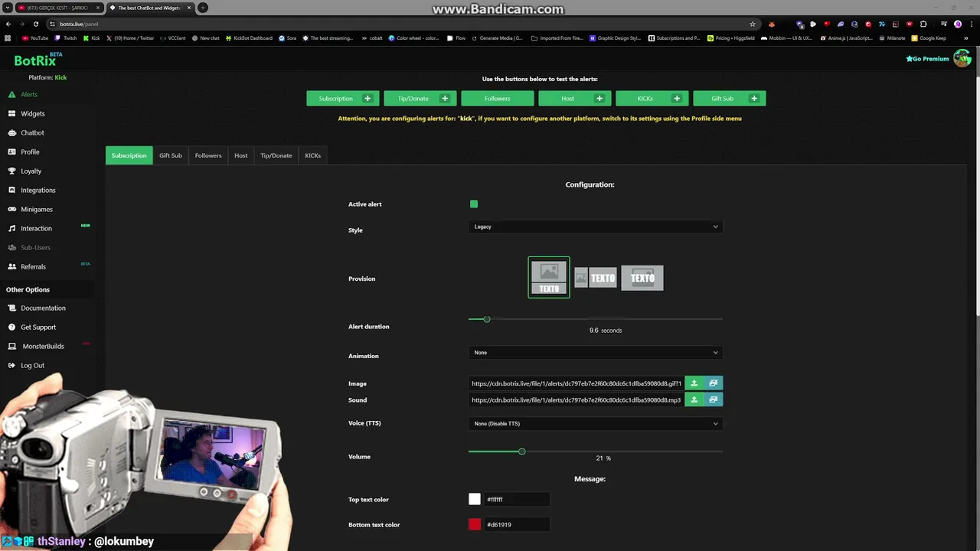
Task: Click the Integrations sidebar icon
Action: click(x=12, y=190)
